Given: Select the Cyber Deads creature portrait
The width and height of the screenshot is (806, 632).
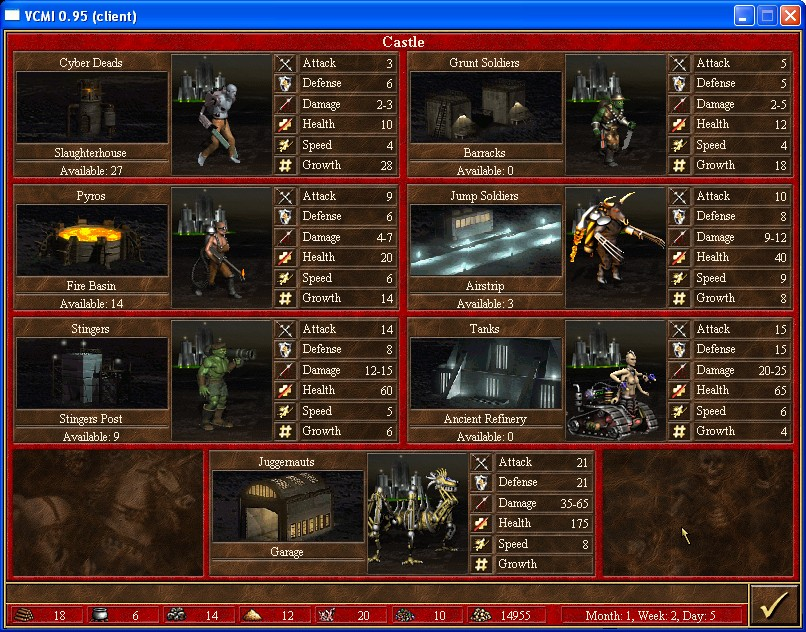Looking at the screenshot, I should 222,114.
